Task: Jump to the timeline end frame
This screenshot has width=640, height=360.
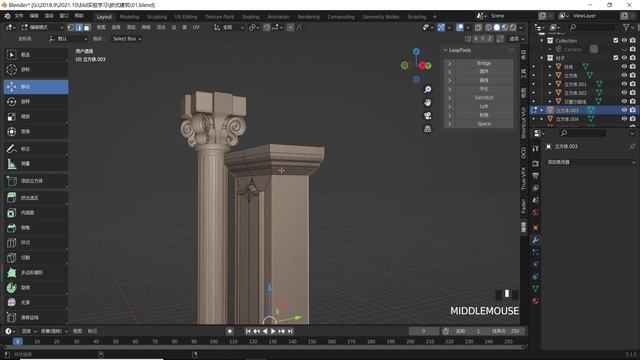Action: (290, 331)
